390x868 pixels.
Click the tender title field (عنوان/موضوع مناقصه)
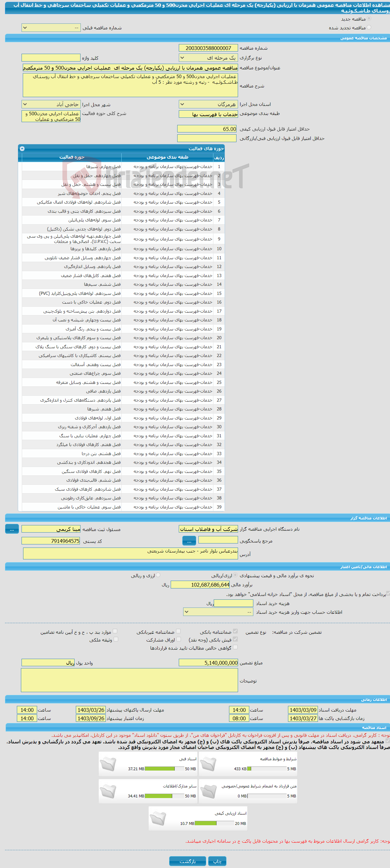[130, 68]
